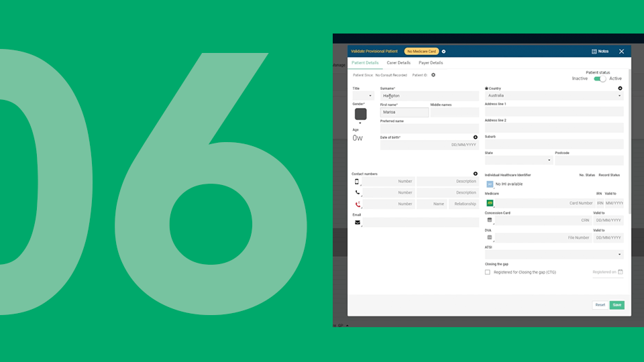The height and width of the screenshot is (362, 644).
Task: Click the plus icon above Country field
Action: point(620,88)
